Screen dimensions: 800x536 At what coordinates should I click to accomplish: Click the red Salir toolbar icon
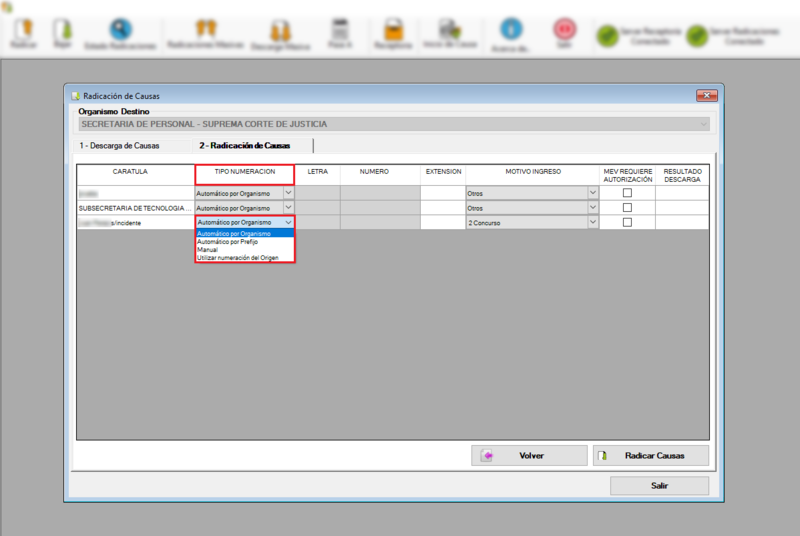tap(564, 29)
